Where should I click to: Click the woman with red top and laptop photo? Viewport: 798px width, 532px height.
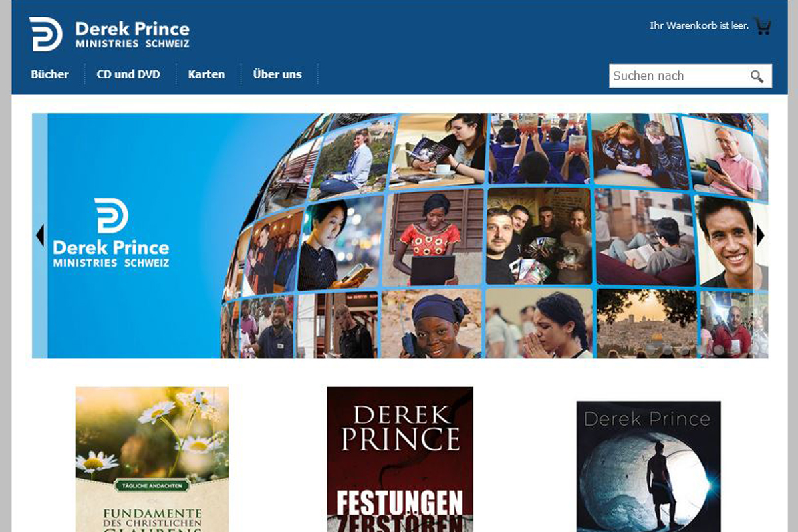434,238
